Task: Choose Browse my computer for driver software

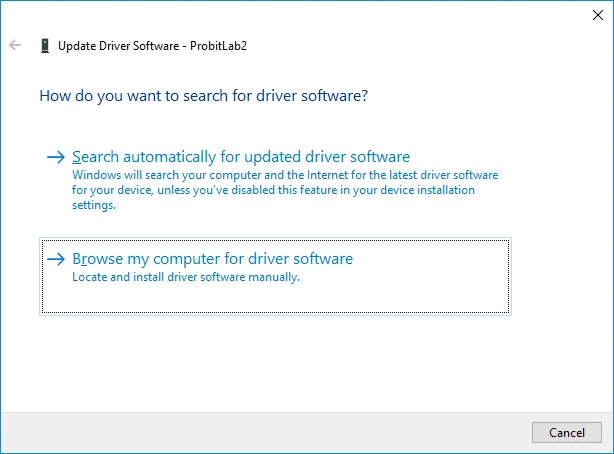Action: 275,276
